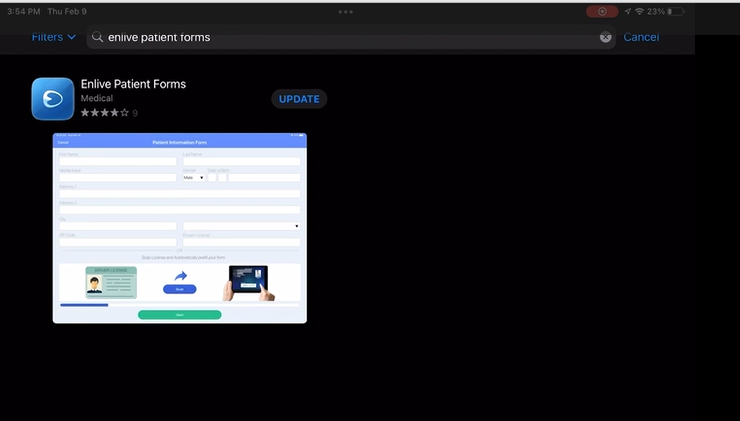Click the rating count 9
This screenshot has width=740, height=421.
[135, 113]
